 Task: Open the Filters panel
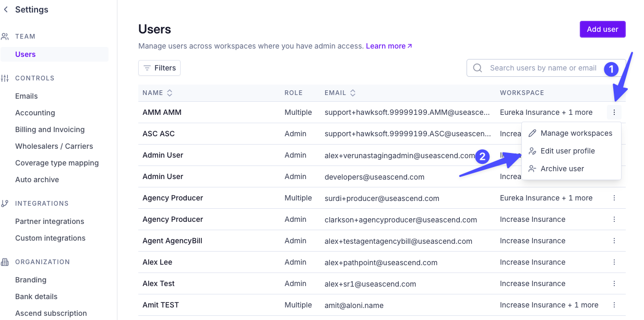coord(159,68)
